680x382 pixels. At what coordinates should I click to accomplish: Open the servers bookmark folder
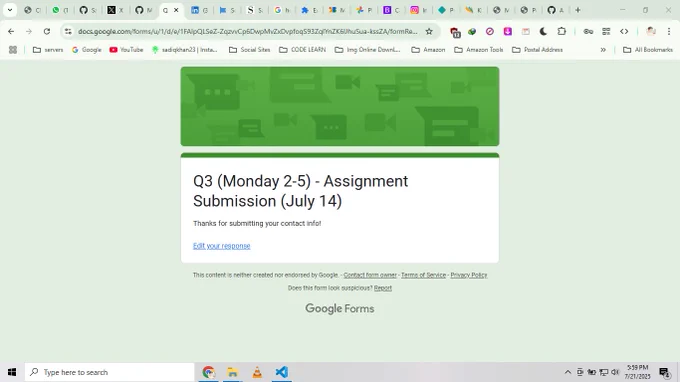(48, 50)
